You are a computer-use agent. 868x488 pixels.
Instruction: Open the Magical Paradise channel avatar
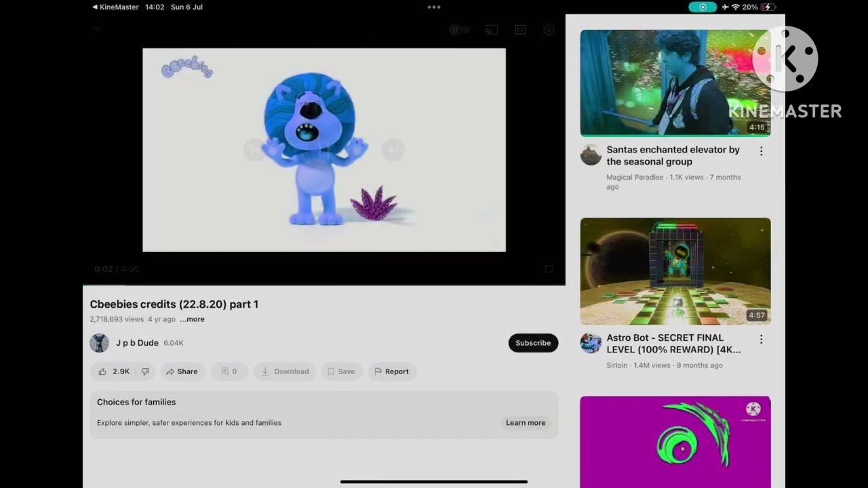[591, 155]
